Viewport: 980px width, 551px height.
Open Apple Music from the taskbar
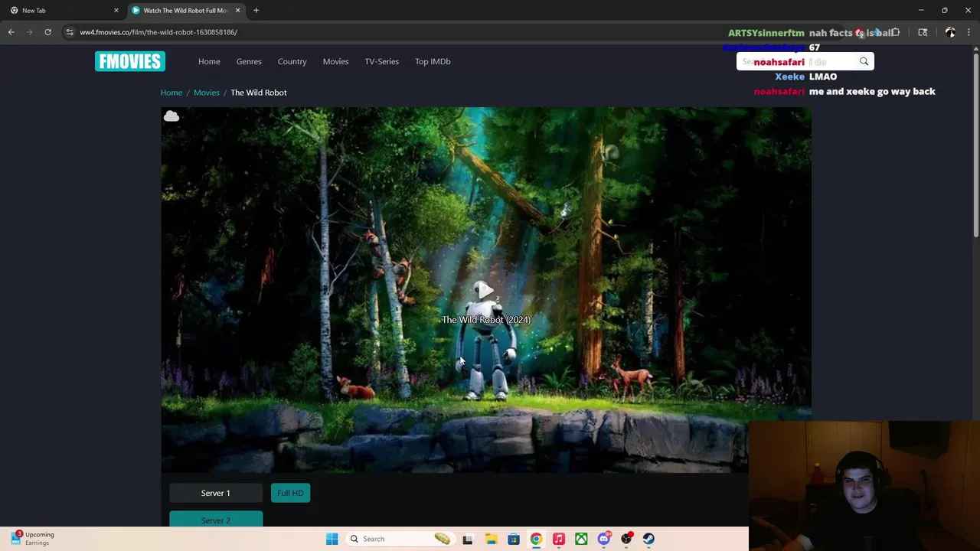click(x=559, y=539)
